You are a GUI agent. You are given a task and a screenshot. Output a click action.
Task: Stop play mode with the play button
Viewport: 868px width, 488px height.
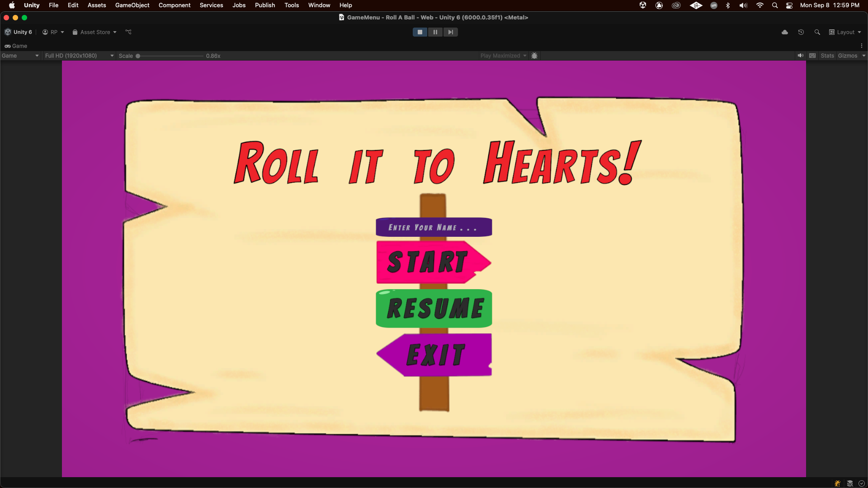coord(420,32)
